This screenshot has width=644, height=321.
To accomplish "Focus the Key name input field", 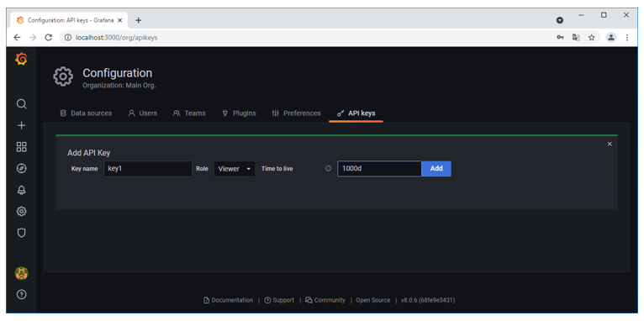I will click(x=148, y=169).
